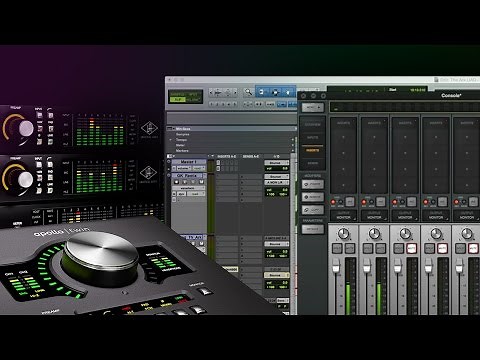Solo the first Console channel
Viewport: 480px width, 360px height.
337,248
